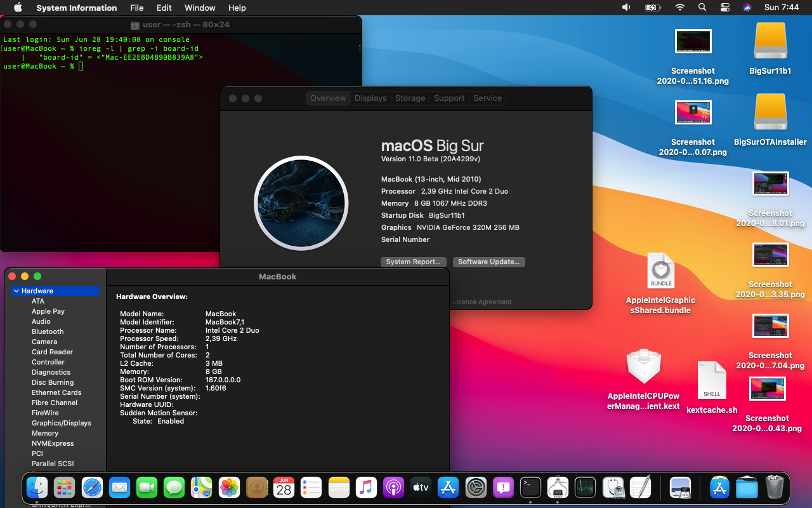Open the Edit menu
Viewport: 812px width, 508px height.
[x=164, y=8]
